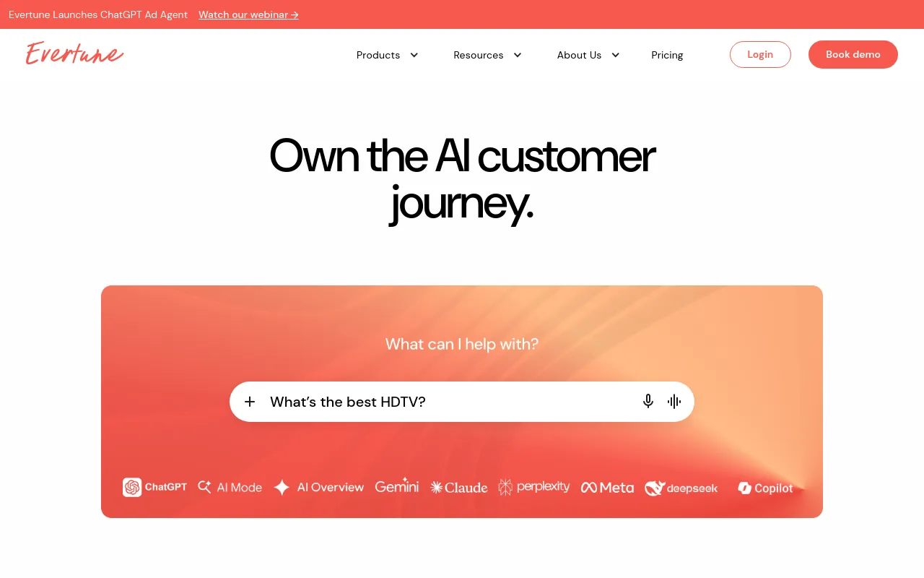Expand the Products dropdown menu
924x578 pixels.
click(387, 55)
